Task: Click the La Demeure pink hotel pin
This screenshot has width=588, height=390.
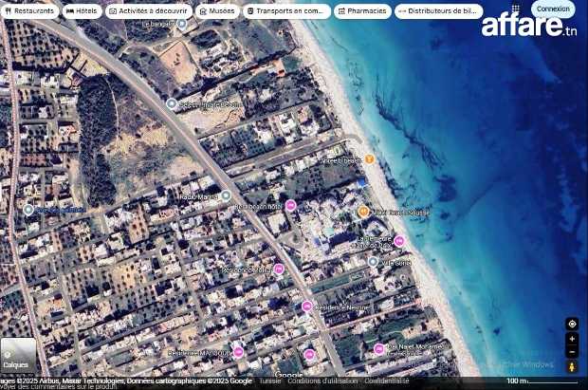Action: (399, 241)
